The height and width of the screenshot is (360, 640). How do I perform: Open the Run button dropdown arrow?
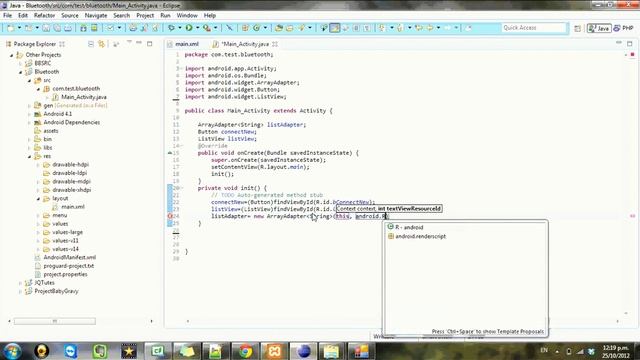click(x=197, y=28)
